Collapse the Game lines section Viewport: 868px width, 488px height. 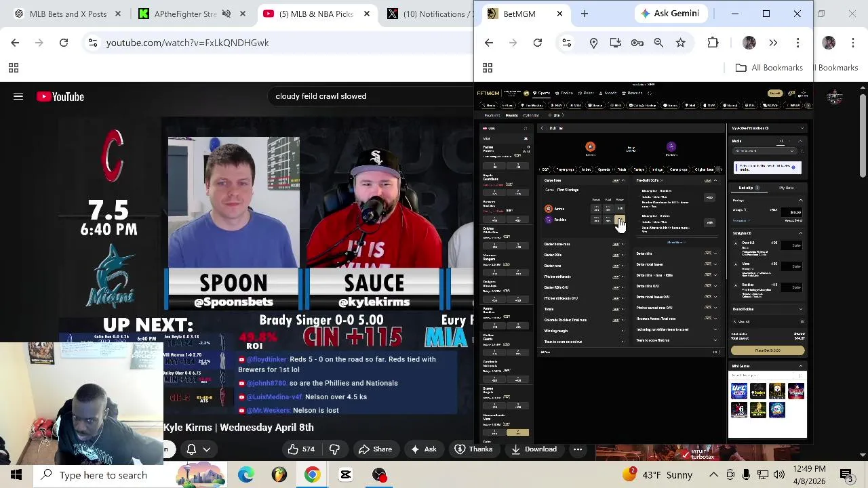pyautogui.click(x=623, y=180)
